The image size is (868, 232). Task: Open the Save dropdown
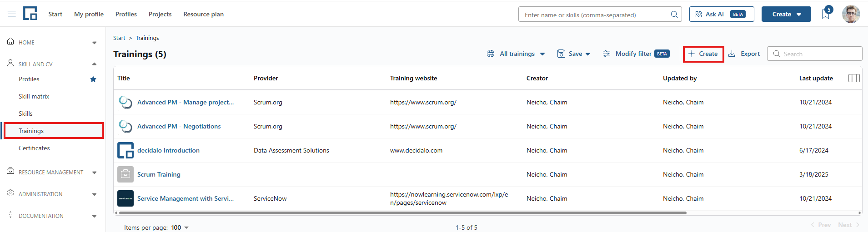pyautogui.click(x=574, y=54)
